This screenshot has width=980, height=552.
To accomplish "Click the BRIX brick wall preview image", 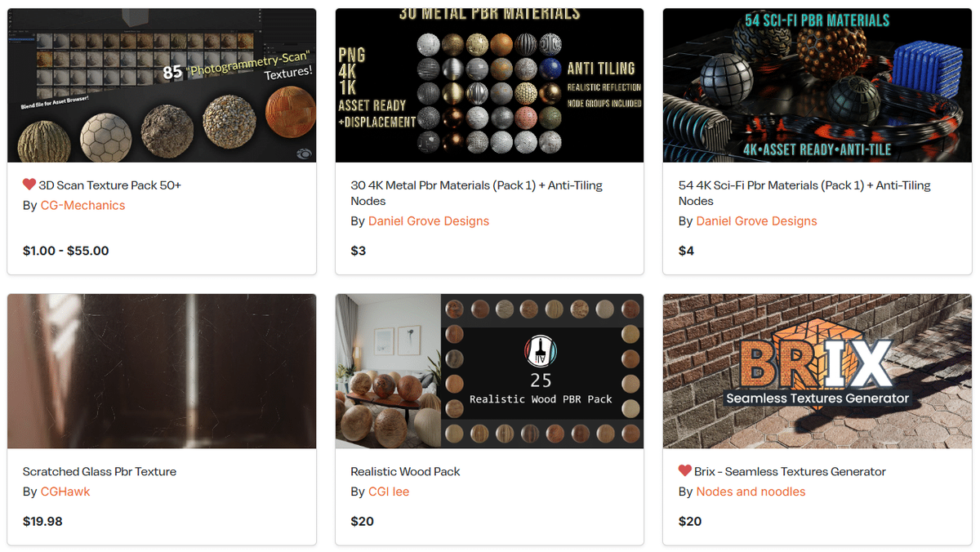I will pyautogui.click(x=817, y=371).
